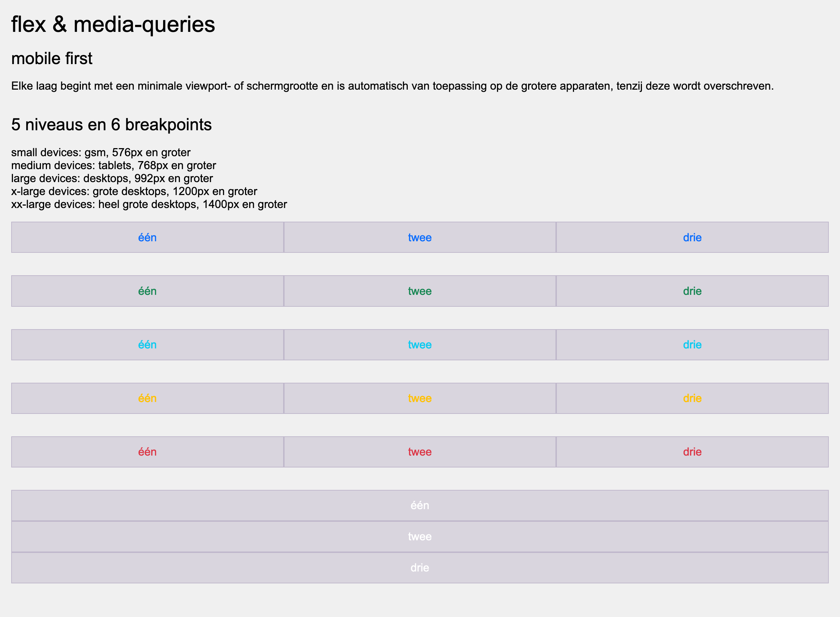Select the red "twee" box

point(420,452)
